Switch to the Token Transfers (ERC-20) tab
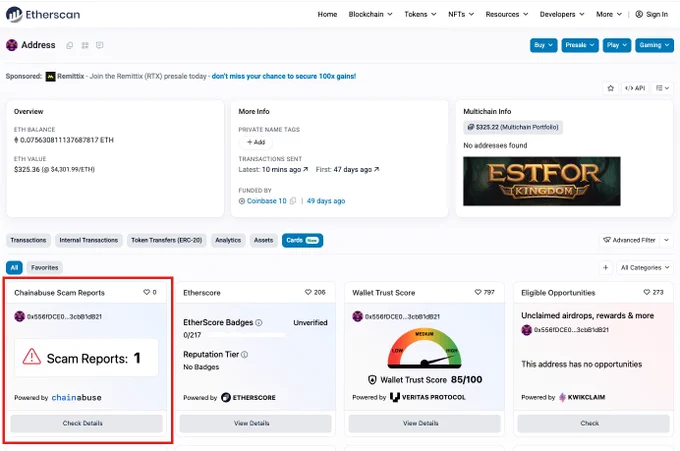 click(167, 240)
